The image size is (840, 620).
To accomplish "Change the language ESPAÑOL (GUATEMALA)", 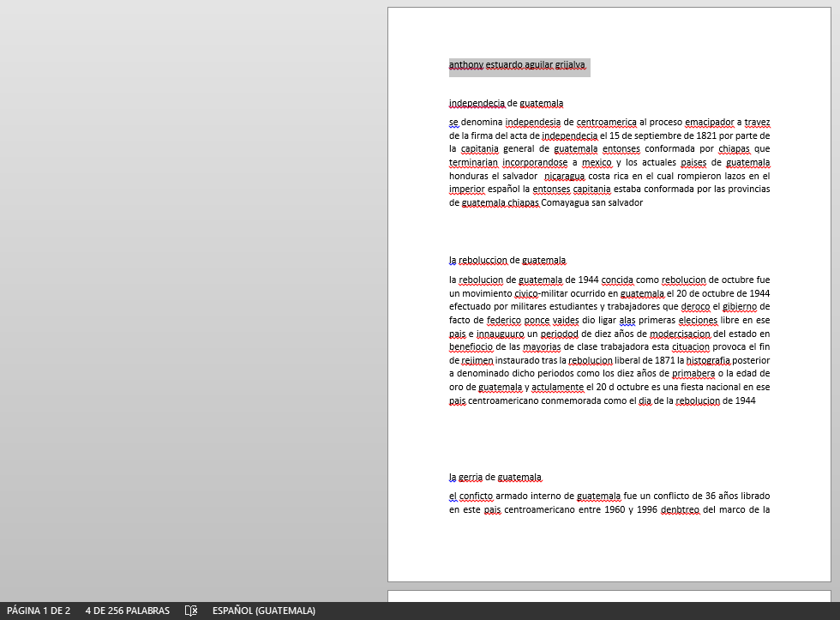I will click(264, 611).
